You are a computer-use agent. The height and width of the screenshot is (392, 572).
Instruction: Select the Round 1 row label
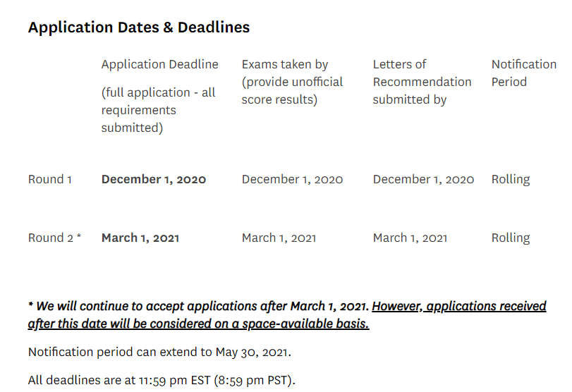click(50, 179)
